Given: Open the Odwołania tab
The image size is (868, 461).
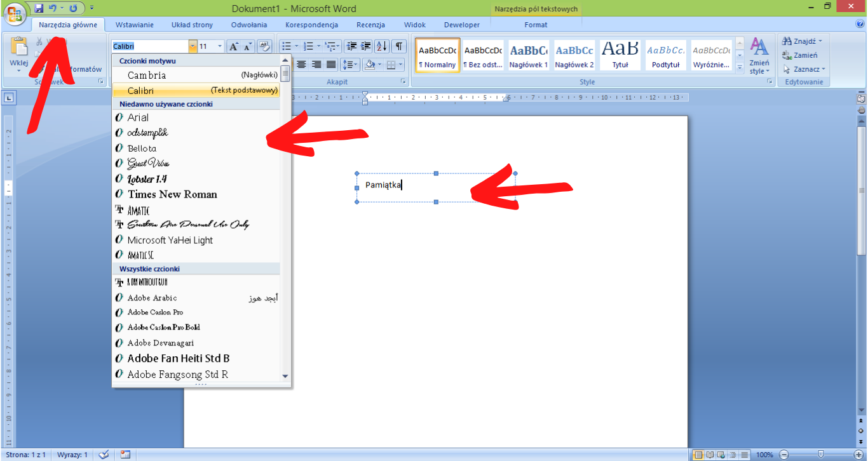Looking at the screenshot, I should pos(249,25).
